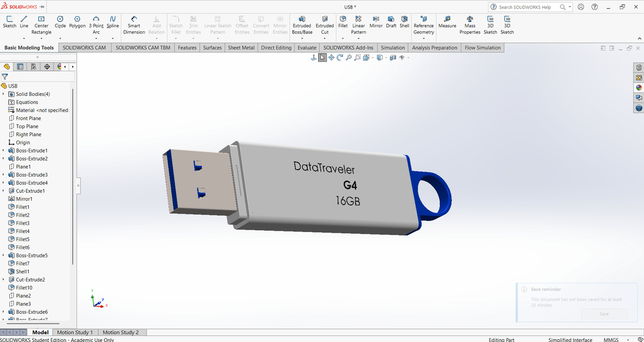Switch to the Sheet Metal tab
Viewport: 644px width, 342px height.
pos(241,48)
